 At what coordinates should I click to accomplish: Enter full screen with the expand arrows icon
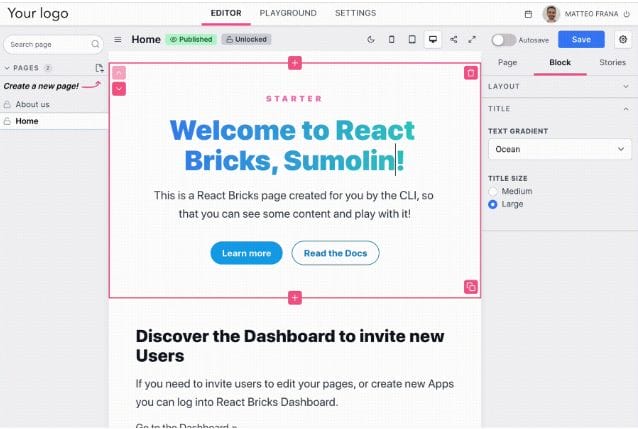coord(472,40)
